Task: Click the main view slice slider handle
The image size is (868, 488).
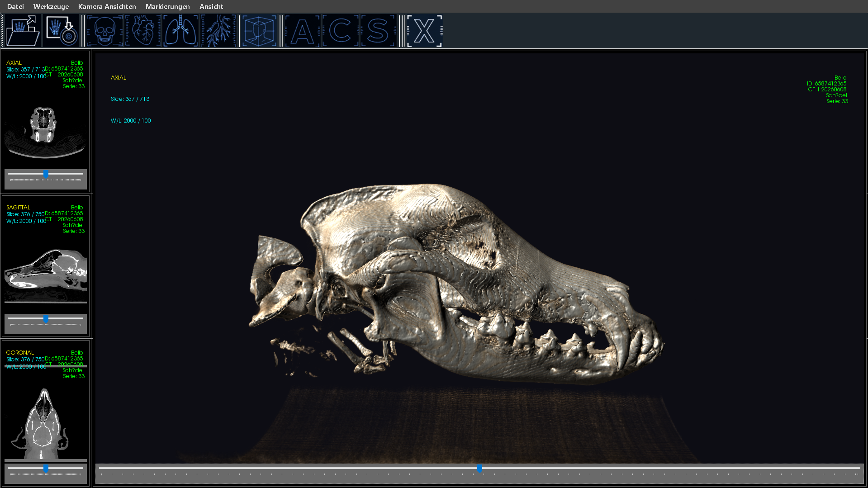Action: click(479, 469)
